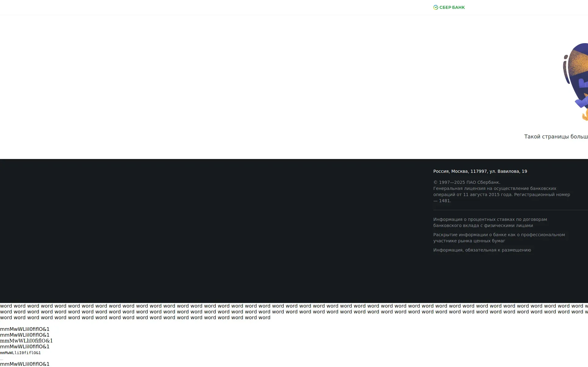
Task: Click the 'Такой страницы больш' message text
Action: (556, 137)
